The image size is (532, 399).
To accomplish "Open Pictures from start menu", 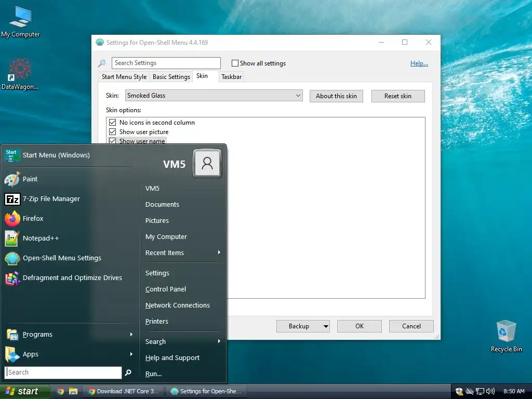I will 182,220.
